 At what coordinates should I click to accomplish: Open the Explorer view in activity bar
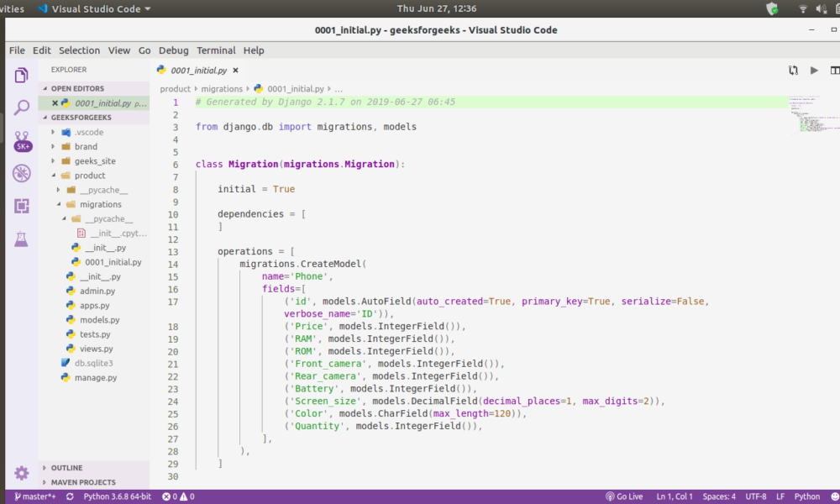(22, 75)
